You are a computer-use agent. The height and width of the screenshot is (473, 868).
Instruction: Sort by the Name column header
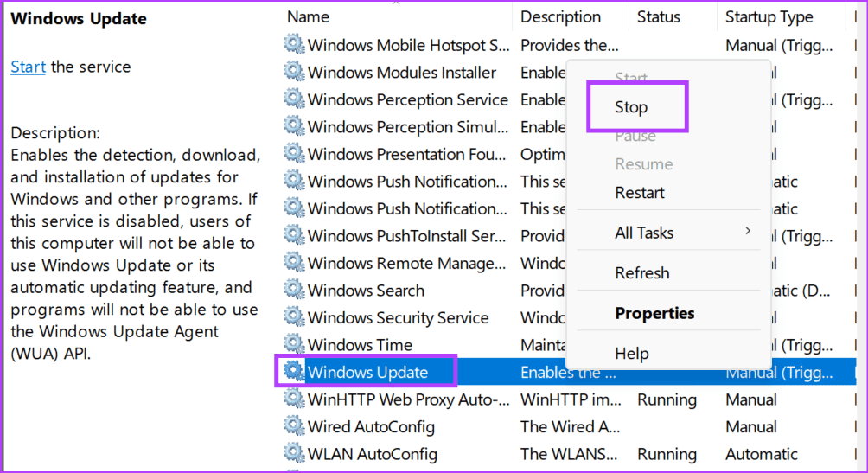(x=308, y=17)
